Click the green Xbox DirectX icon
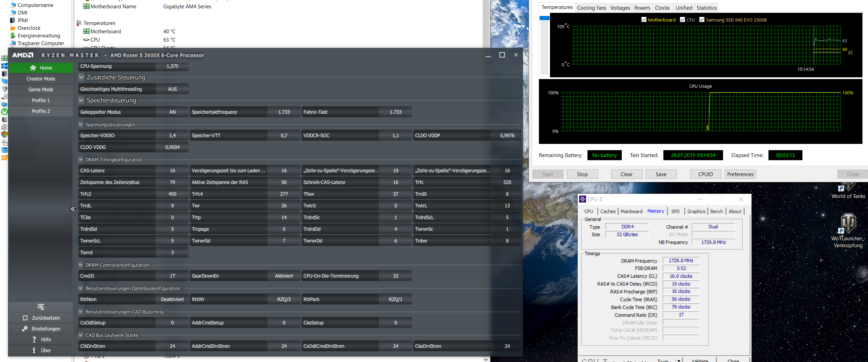Image resolution: width=868 pixels, height=362 pixels. tap(5, 112)
